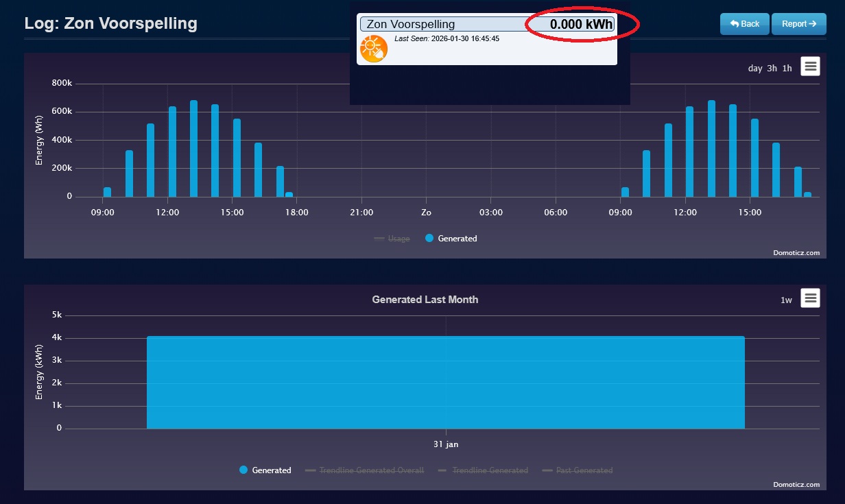Image resolution: width=845 pixels, height=504 pixels.
Task: Click the Zon Voorspelling device name
Action: pos(411,25)
